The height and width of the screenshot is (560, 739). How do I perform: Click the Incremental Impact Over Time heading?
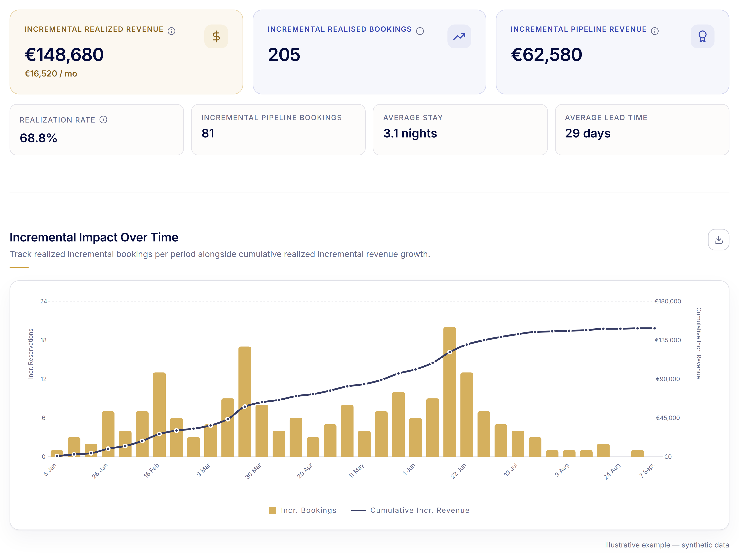[94, 237]
